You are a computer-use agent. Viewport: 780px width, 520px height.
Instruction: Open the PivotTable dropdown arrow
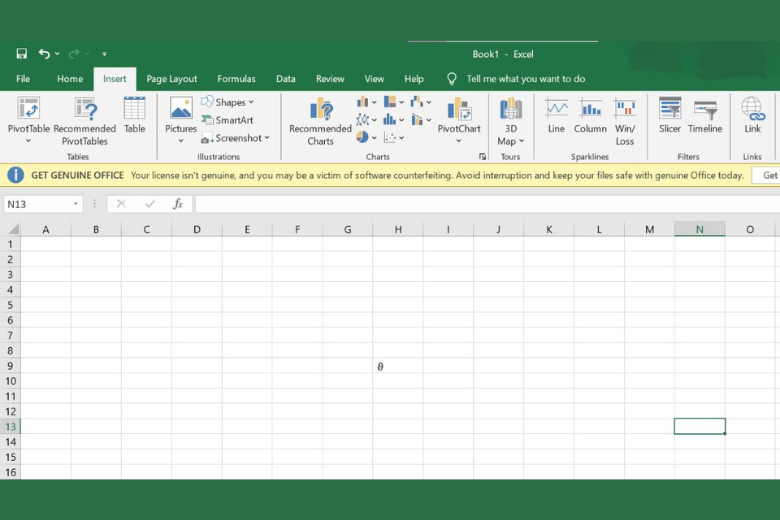click(x=28, y=141)
